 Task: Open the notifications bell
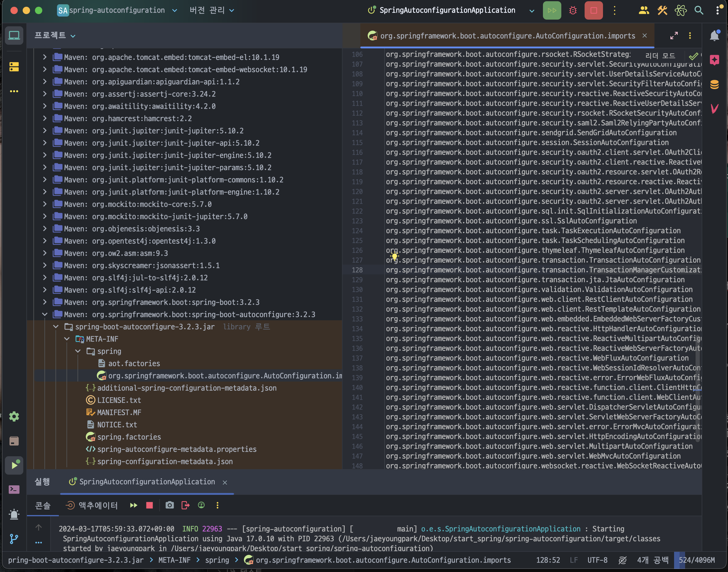pyautogui.click(x=714, y=36)
